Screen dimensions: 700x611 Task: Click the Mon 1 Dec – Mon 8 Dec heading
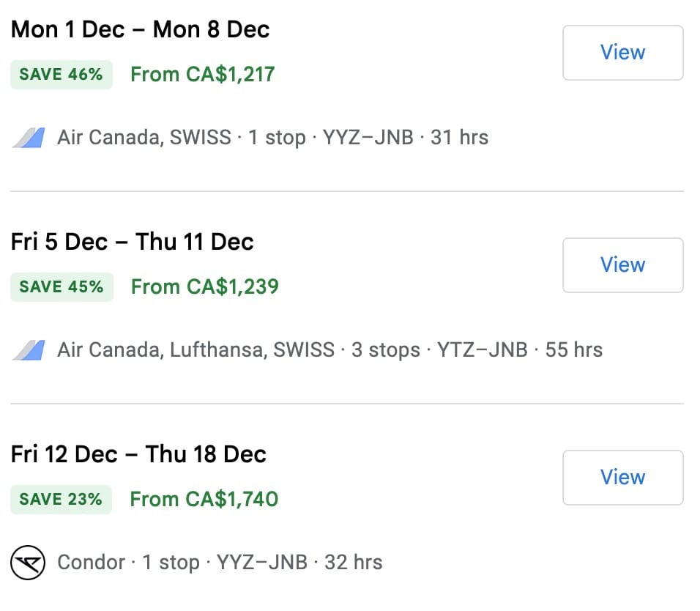point(141,30)
